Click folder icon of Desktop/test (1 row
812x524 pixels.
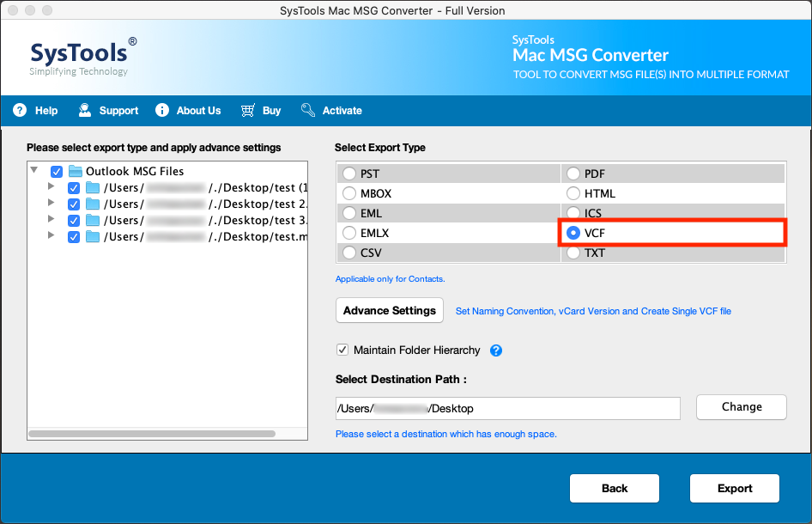click(93, 187)
